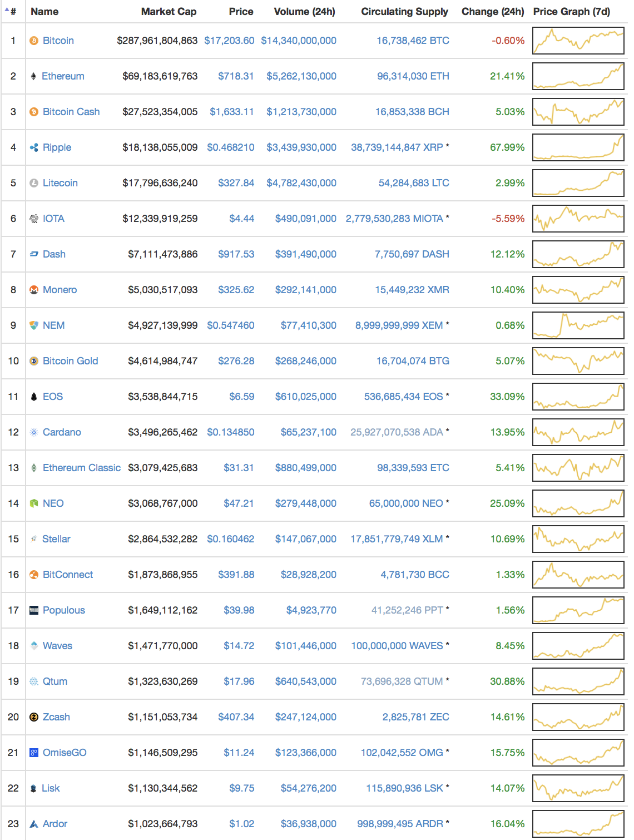
Task: Sort the table by Market Cap
Action: [x=169, y=12]
